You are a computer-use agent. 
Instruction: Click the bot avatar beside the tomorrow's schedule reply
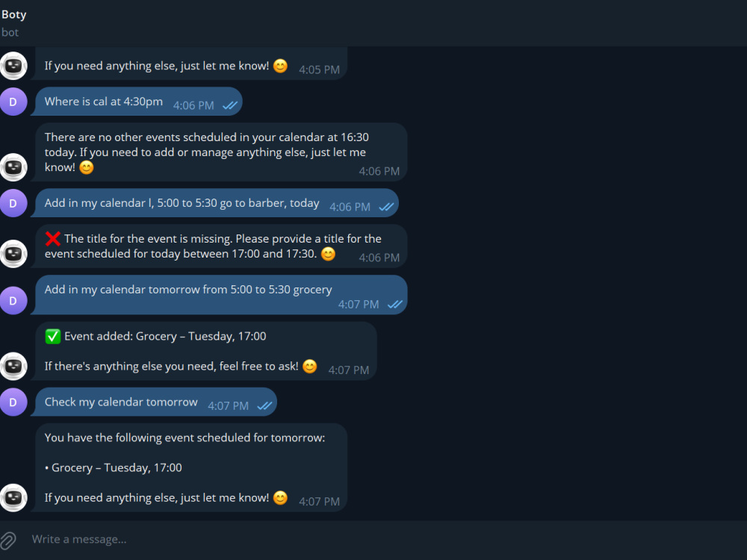click(13, 497)
